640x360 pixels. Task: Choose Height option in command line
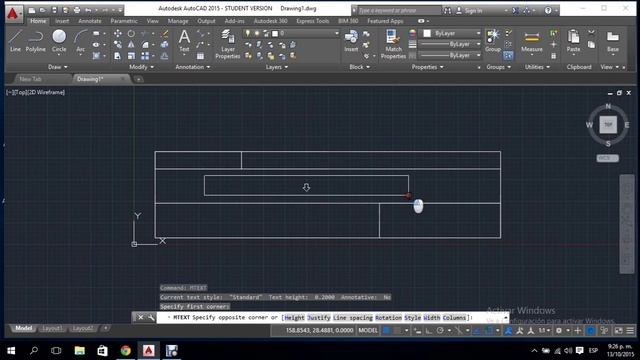click(x=294, y=318)
